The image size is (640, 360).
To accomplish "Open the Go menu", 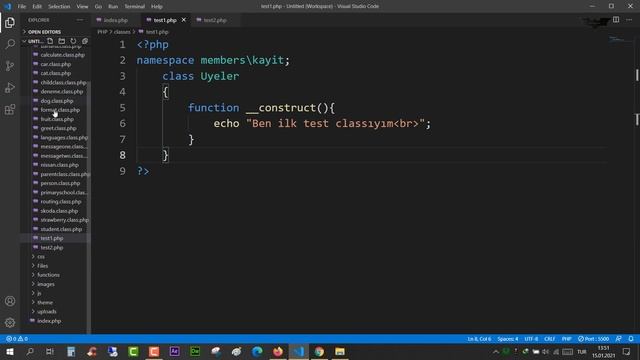I will (98, 7).
